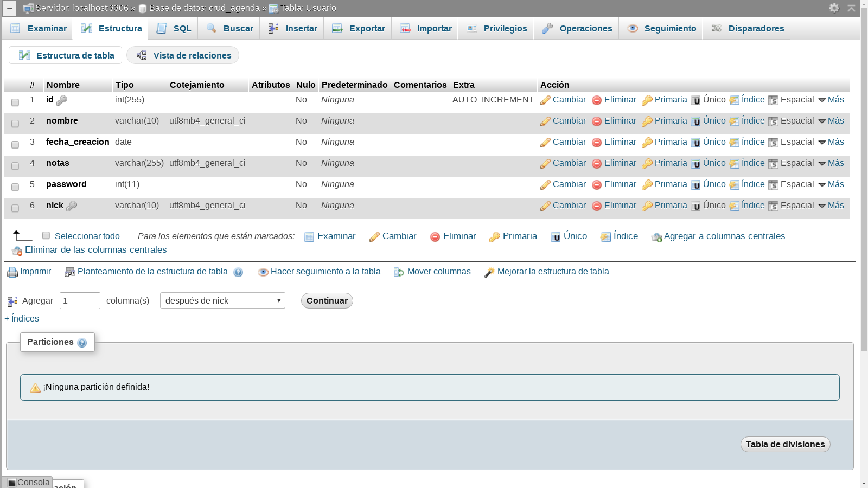The width and height of the screenshot is (868, 488).
Task: Open page settings gear icon
Action: click(x=834, y=8)
